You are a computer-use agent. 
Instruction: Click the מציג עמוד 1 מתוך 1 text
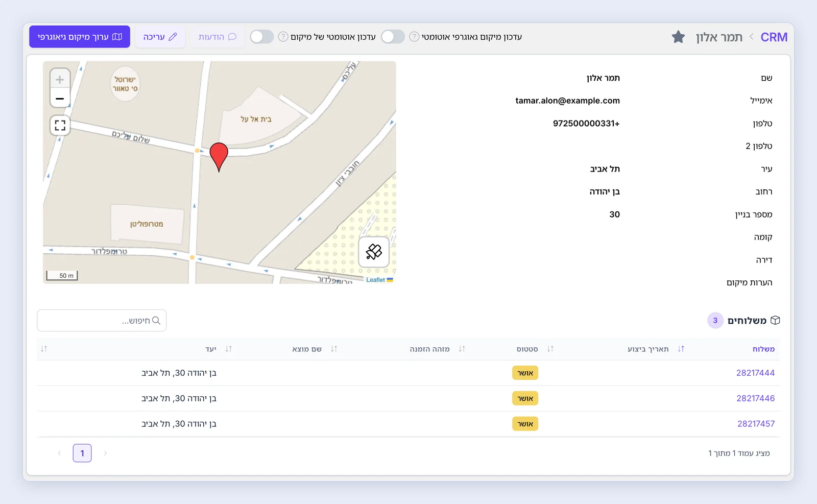click(739, 453)
